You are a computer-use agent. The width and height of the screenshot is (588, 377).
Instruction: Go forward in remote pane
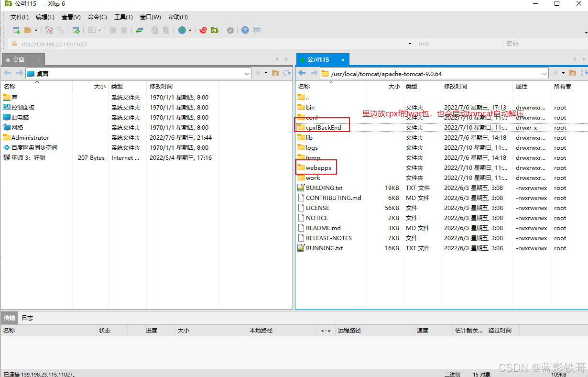tap(314, 73)
